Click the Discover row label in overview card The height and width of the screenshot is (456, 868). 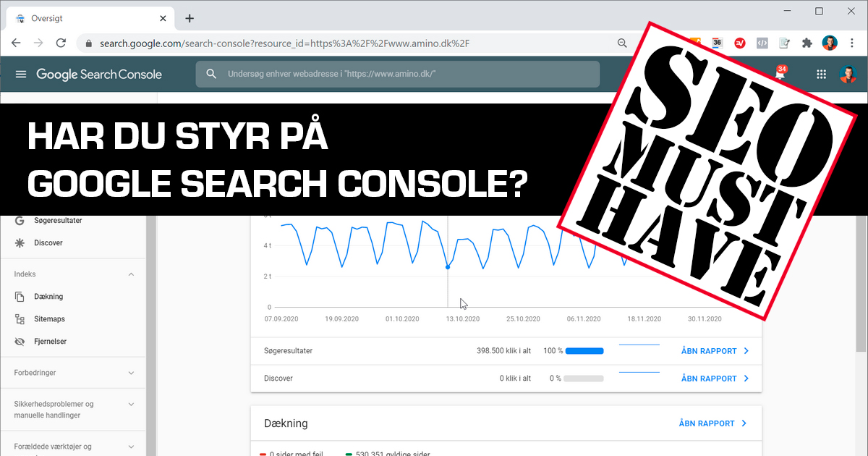click(278, 379)
